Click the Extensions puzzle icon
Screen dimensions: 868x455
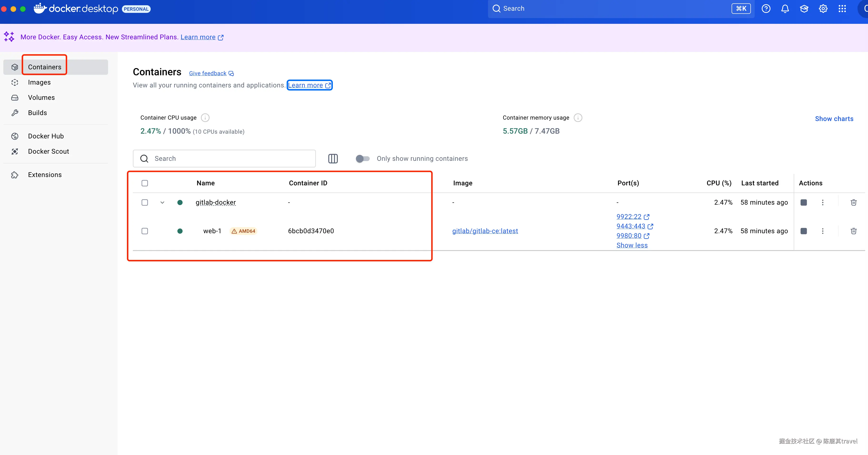tap(15, 175)
